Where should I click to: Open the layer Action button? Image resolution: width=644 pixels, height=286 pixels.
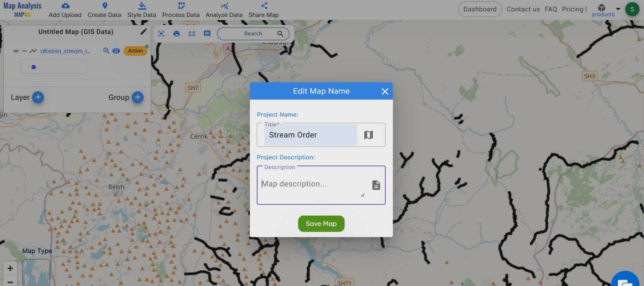[x=135, y=51]
